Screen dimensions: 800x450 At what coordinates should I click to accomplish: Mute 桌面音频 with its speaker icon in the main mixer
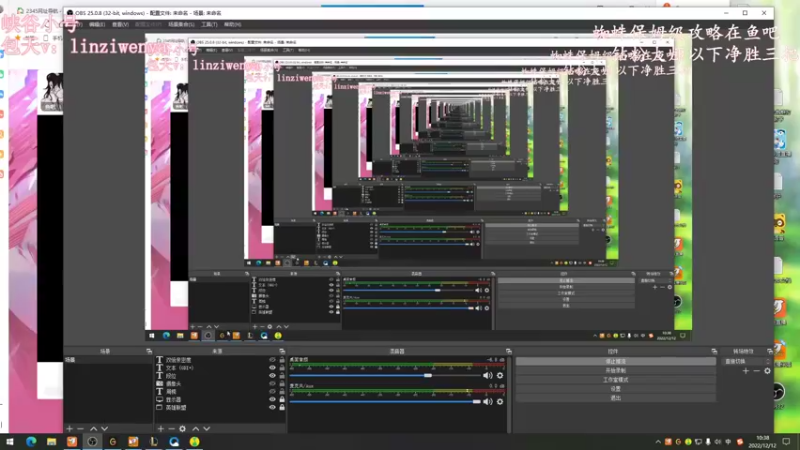[488, 376]
